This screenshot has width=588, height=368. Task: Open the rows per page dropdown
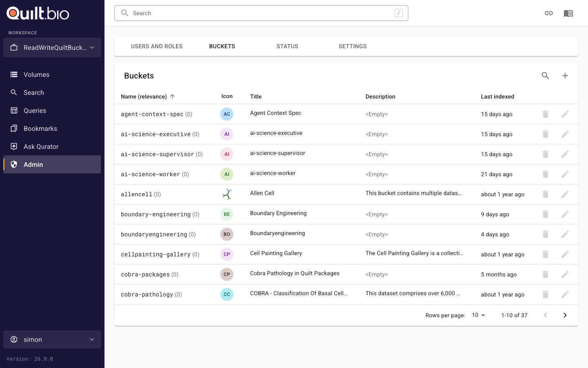click(479, 315)
